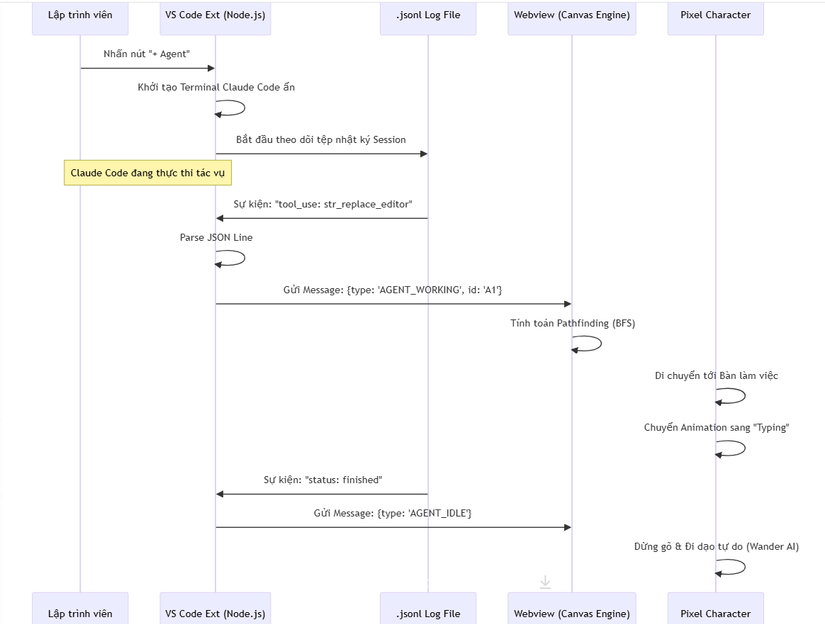
Task: Click the loop arrow under "Dừng gõ & Đi dạo tự do"
Action: tap(732, 567)
